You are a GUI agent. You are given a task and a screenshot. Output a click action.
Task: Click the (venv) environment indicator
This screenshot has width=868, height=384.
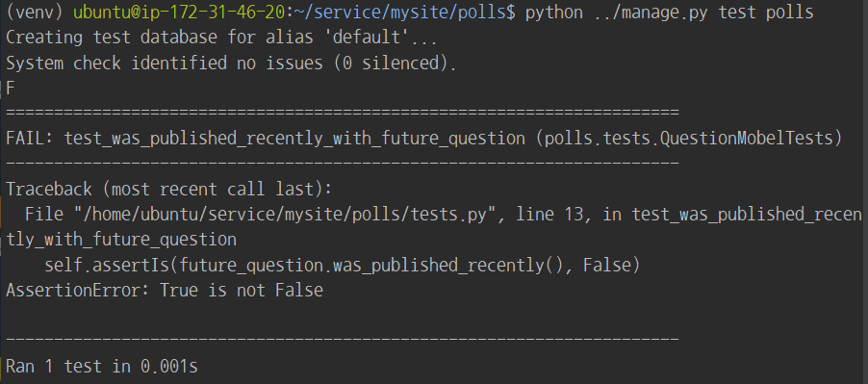coord(35,13)
